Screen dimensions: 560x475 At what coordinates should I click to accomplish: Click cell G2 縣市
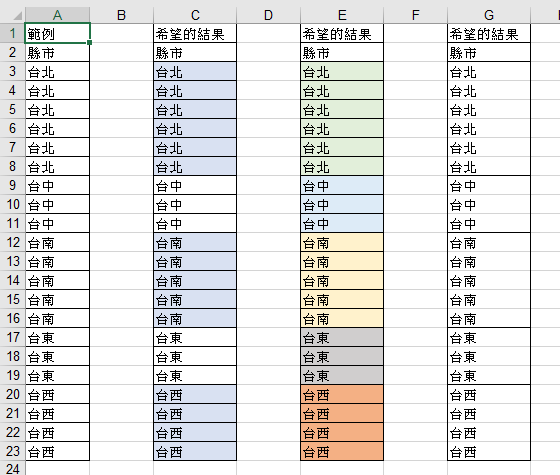point(489,52)
